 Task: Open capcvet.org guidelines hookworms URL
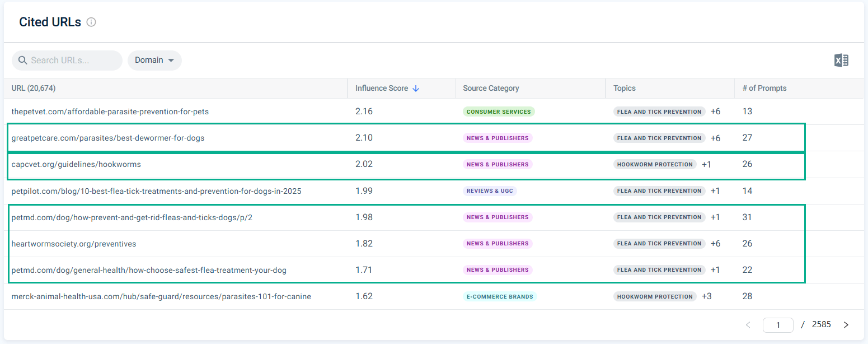click(x=76, y=164)
